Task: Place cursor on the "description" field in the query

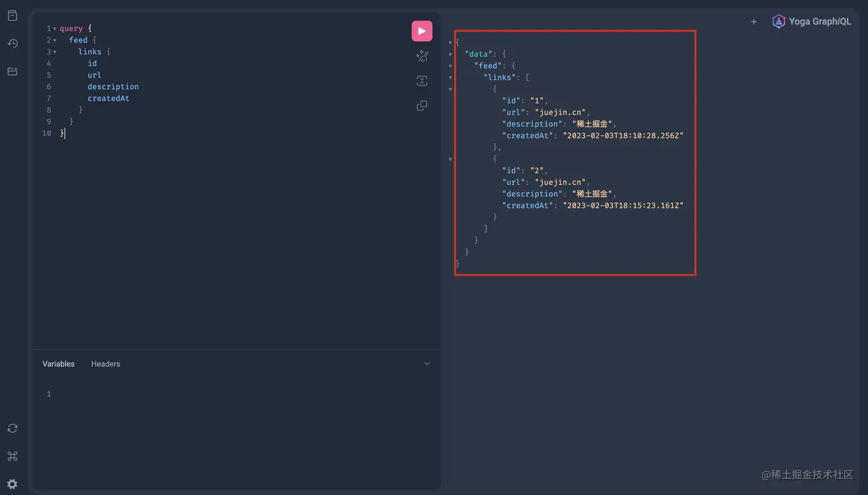Action: pos(113,87)
